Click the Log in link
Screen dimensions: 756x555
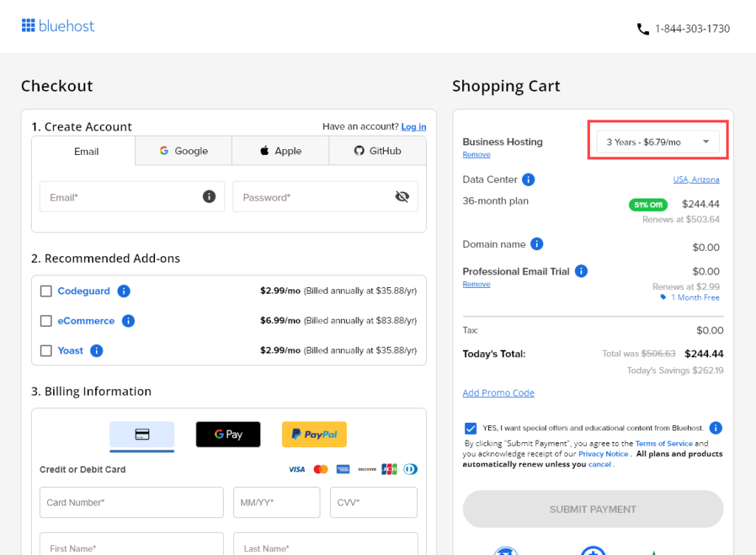click(413, 126)
